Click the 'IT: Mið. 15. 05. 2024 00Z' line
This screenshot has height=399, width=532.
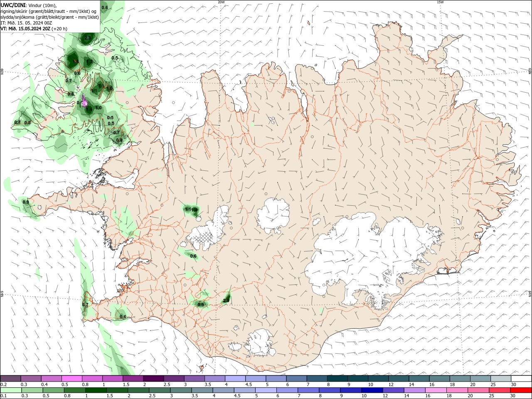(x=26, y=23)
